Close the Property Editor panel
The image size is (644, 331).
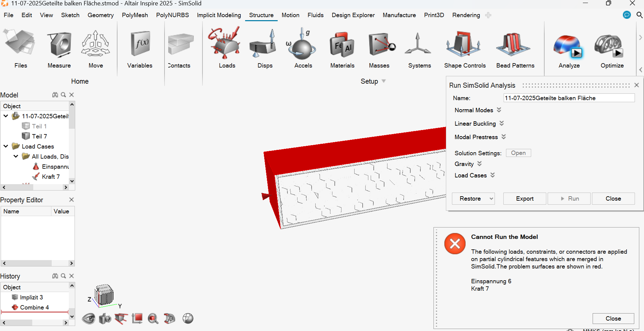coord(71,200)
